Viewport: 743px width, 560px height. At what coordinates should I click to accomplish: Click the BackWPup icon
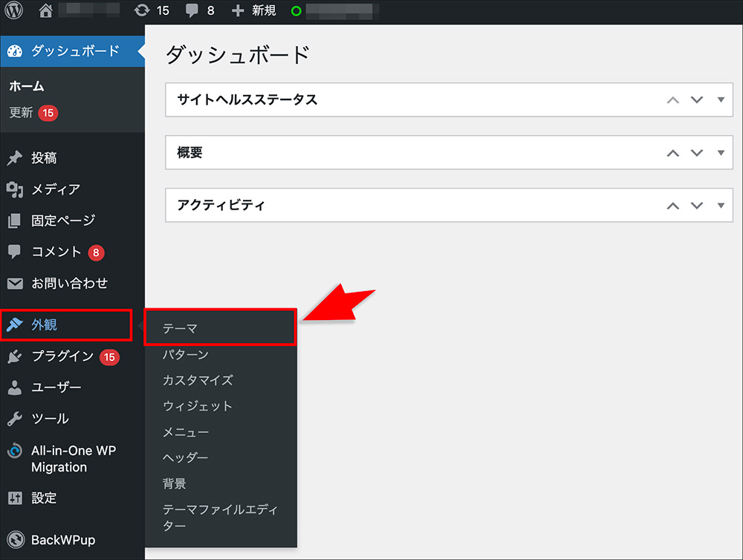(x=15, y=540)
